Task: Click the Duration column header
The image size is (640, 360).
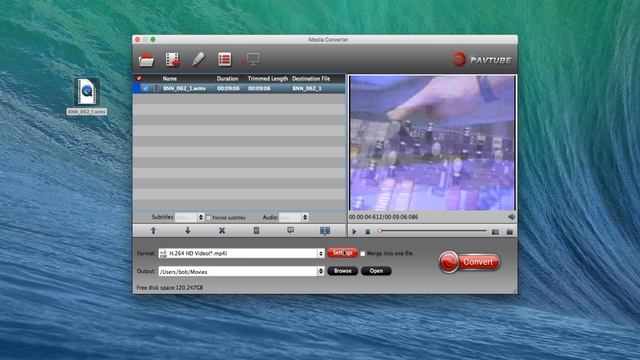Action: [227, 78]
